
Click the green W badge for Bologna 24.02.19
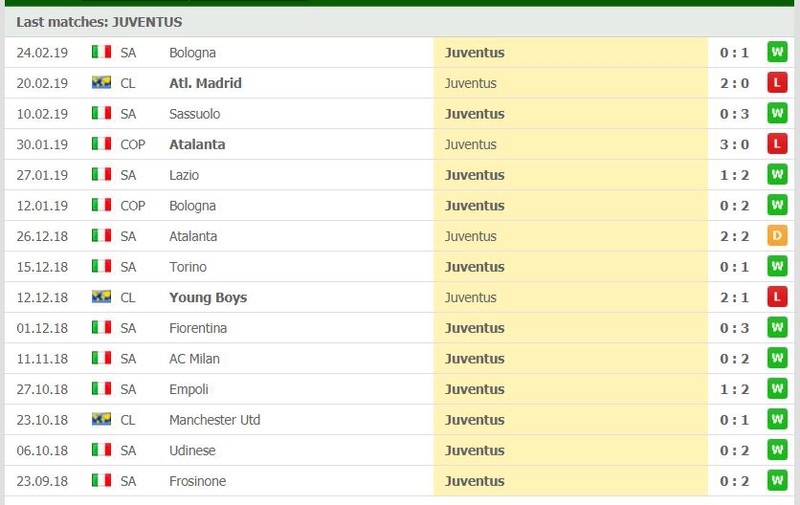coord(777,52)
